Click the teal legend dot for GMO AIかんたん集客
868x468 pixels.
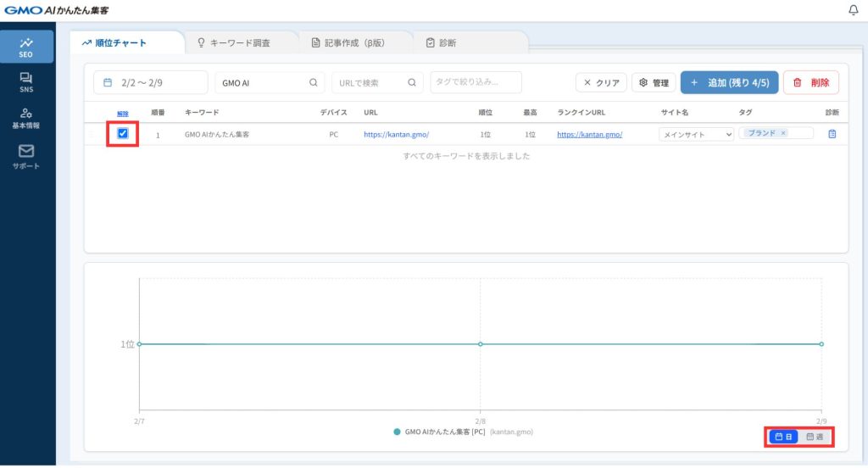click(x=397, y=432)
